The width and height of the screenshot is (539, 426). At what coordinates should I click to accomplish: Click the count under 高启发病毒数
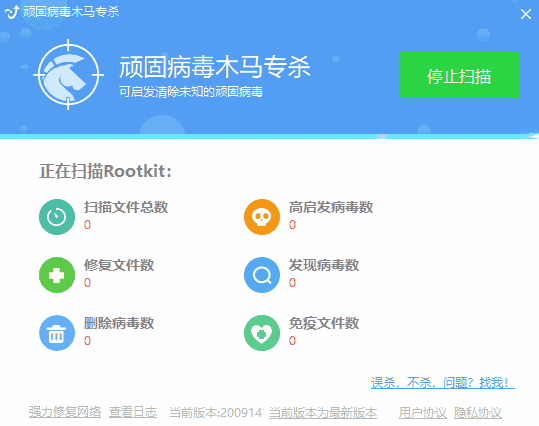[x=292, y=225]
